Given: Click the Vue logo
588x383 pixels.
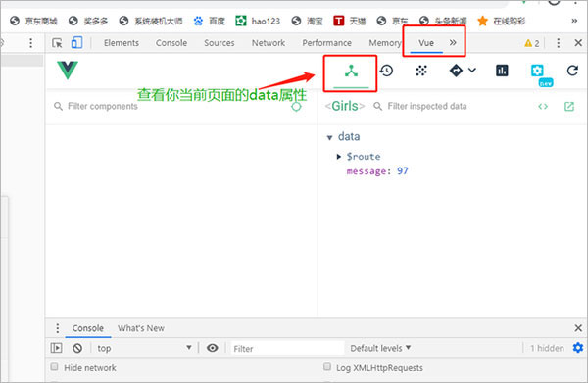Looking at the screenshot, I should click(68, 71).
